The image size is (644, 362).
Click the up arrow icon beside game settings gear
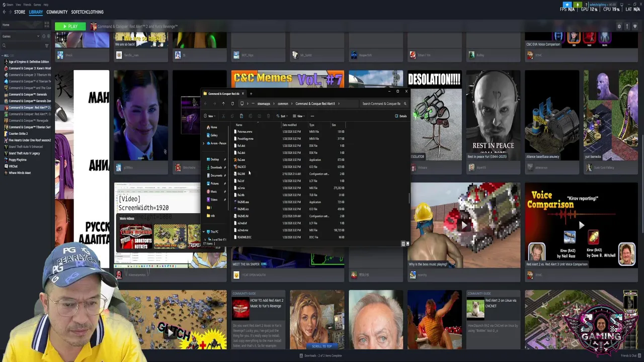627,27
